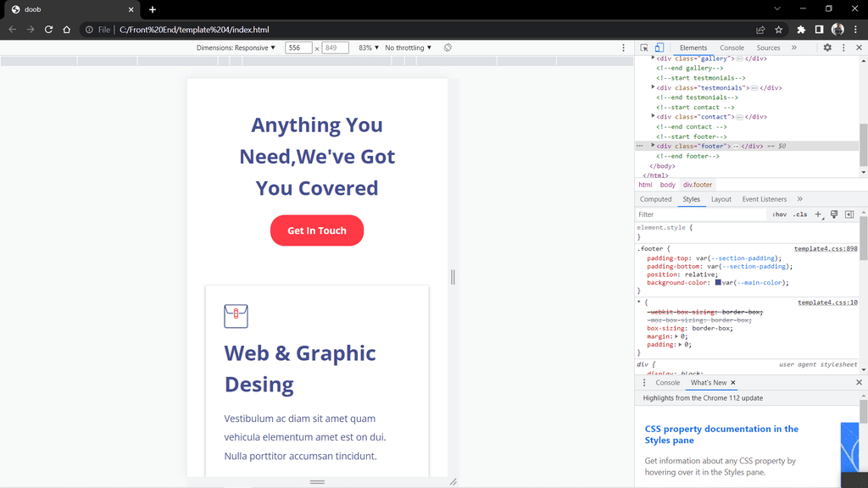The width and height of the screenshot is (868, 488).
Task: Toggle the device toolbar
Action: tap(659, 47)
